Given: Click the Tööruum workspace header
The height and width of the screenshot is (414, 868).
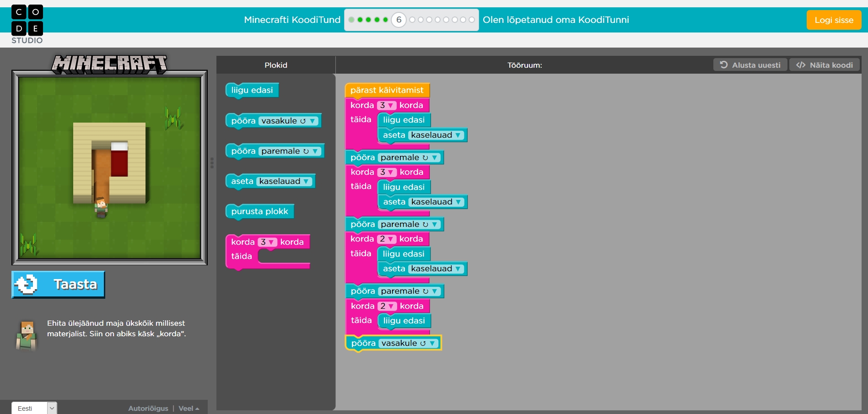Looking at the screenshot, I should click(524, 65).
